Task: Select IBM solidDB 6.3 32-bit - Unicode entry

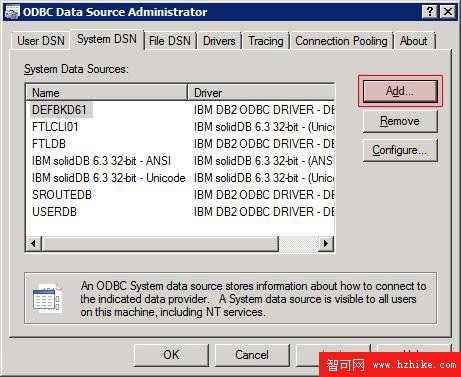Action: 109,178
